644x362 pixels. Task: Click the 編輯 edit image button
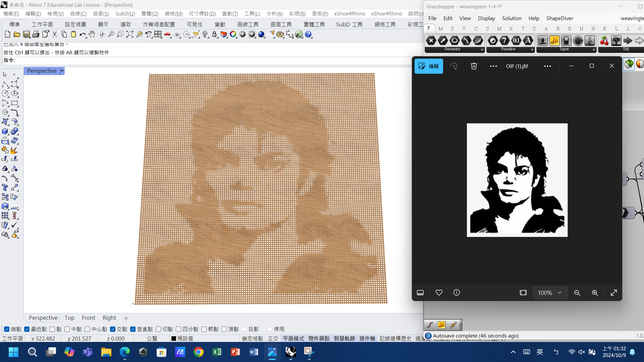pos(429,66)
